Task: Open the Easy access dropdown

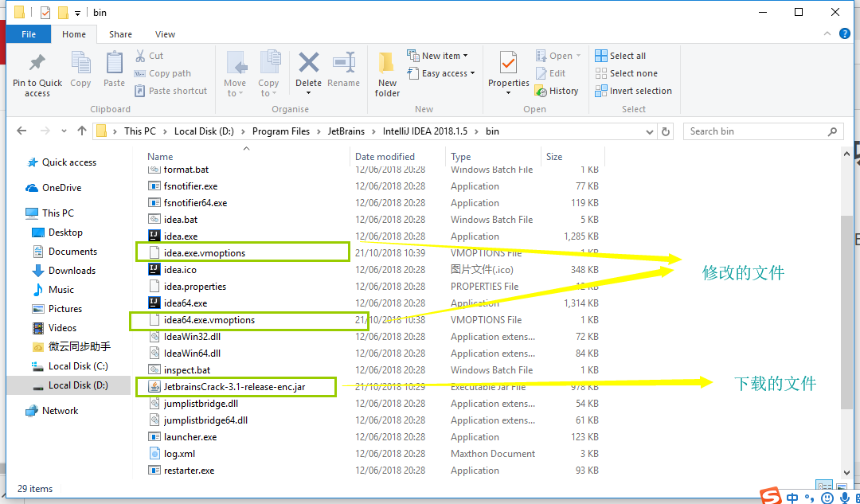Action: click(x=441, y=73)
